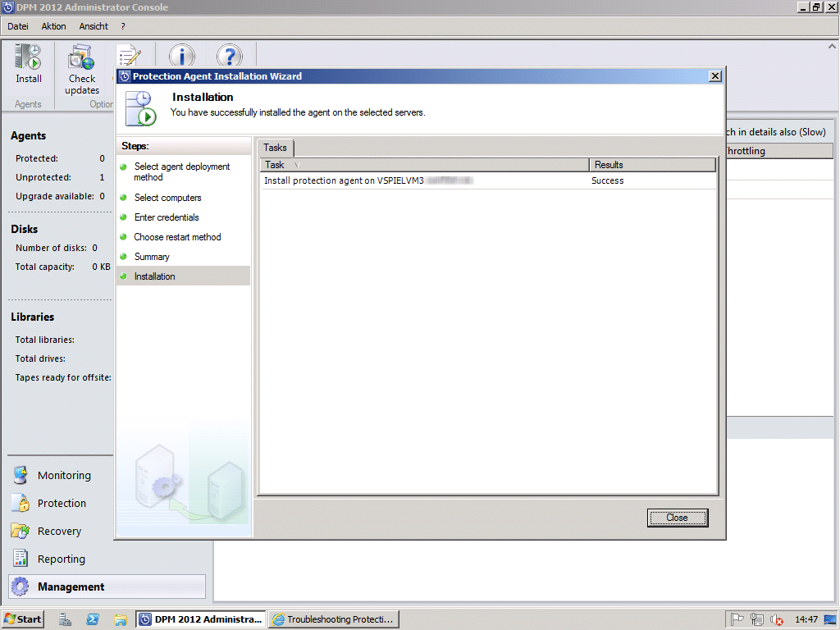Click the network tray icon
The image size is (840, 630).
(x=757, y=619)
